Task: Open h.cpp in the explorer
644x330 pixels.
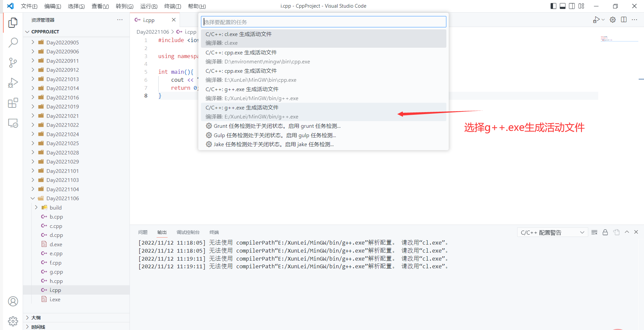Action: click(76, 281)
